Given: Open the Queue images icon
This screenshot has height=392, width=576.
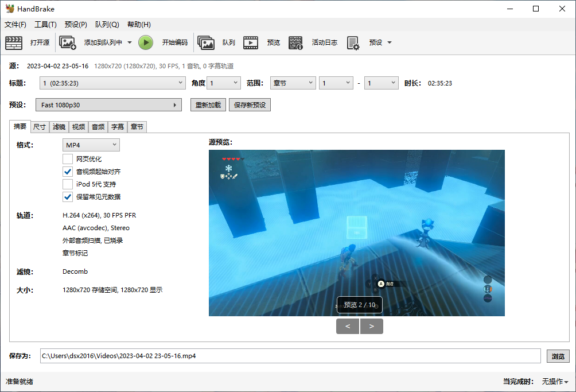Looking at the screenshot, I should pyautogui.click(x=206, y=42).
